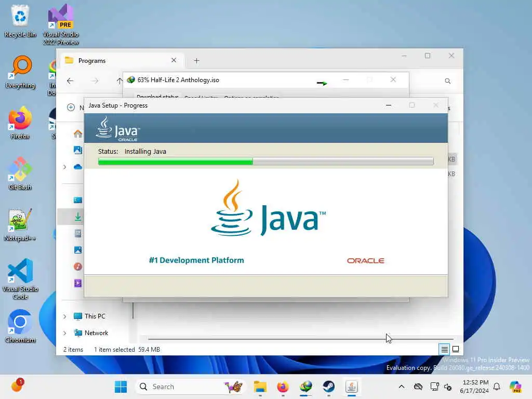The height and width of the screenshot is (399, 532).
Task: Select Java installer icon in taskbar
Action: [352, 387]
